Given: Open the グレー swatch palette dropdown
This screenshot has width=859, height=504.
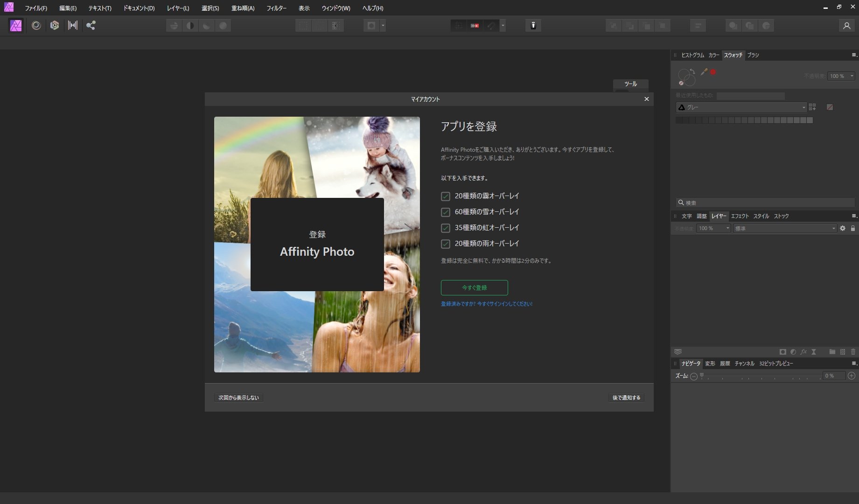Looking at the screenshot, I should [741, 107].
